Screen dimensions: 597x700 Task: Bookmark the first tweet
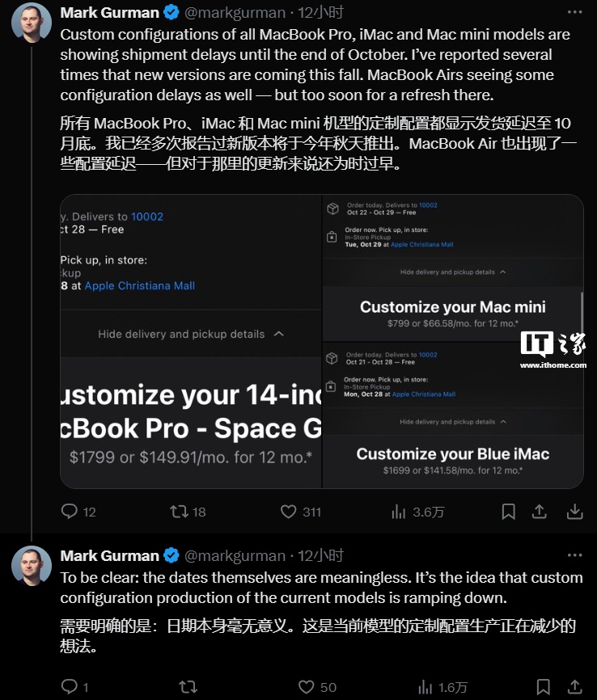click(508, 511)
